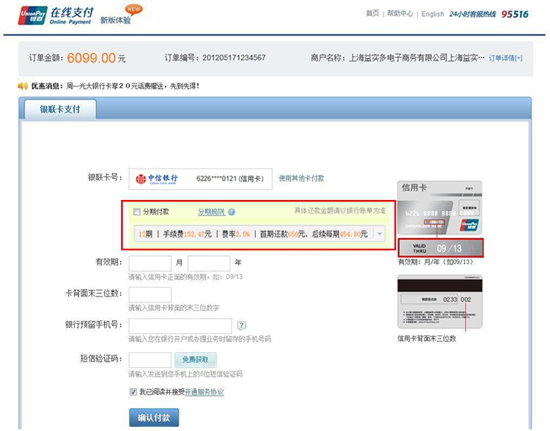Click the 确认付款 confirm payment button
The width and height of the screenshot is (550, 431).
(x=154, y=417)
